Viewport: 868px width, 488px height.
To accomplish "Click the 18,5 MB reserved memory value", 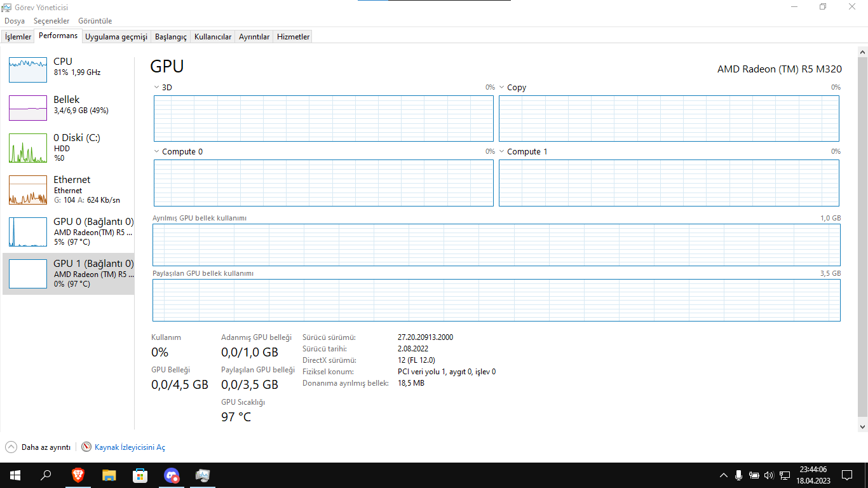I will coord(411,383).
